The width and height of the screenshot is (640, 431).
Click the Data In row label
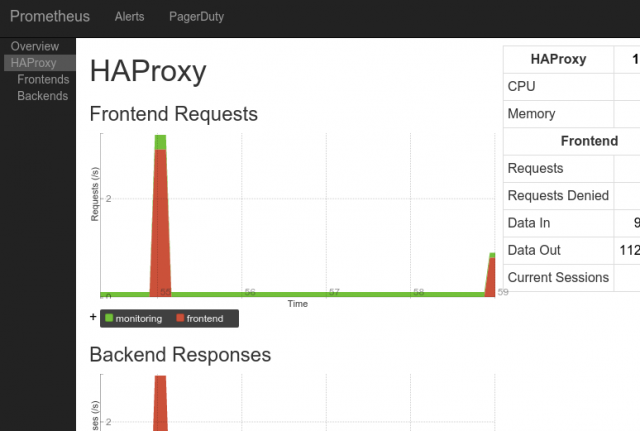tap(529, 223)
